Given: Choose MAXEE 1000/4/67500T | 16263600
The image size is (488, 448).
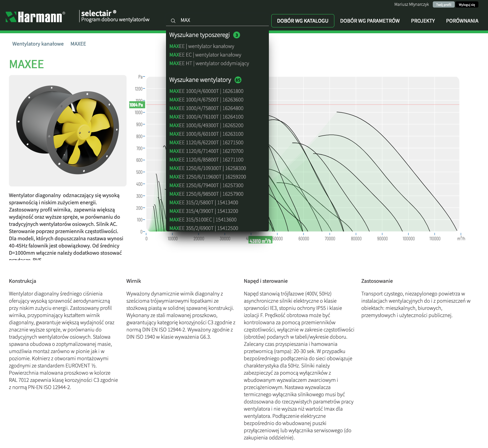Looking at the screenshot, I should 206,100.
